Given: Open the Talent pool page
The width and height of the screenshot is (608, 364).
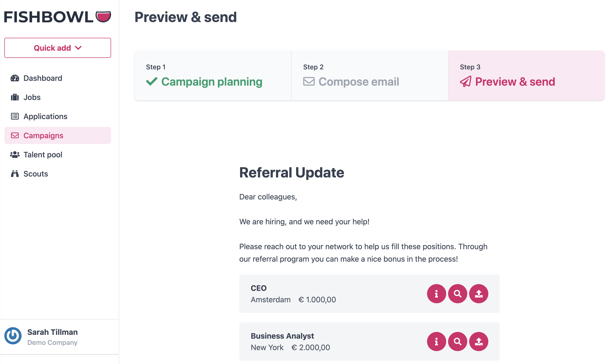Looking at the screenshot, I should 43,155.
